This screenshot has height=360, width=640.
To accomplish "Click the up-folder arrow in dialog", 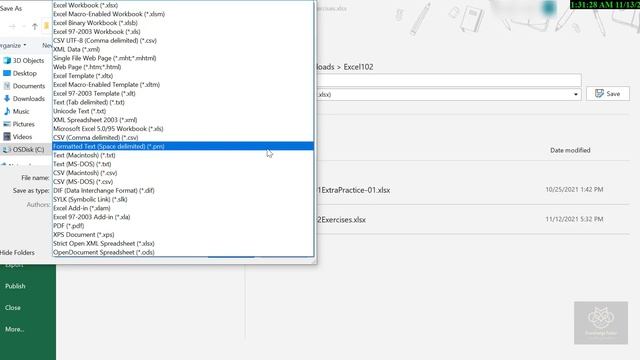I will pos(35,27).
